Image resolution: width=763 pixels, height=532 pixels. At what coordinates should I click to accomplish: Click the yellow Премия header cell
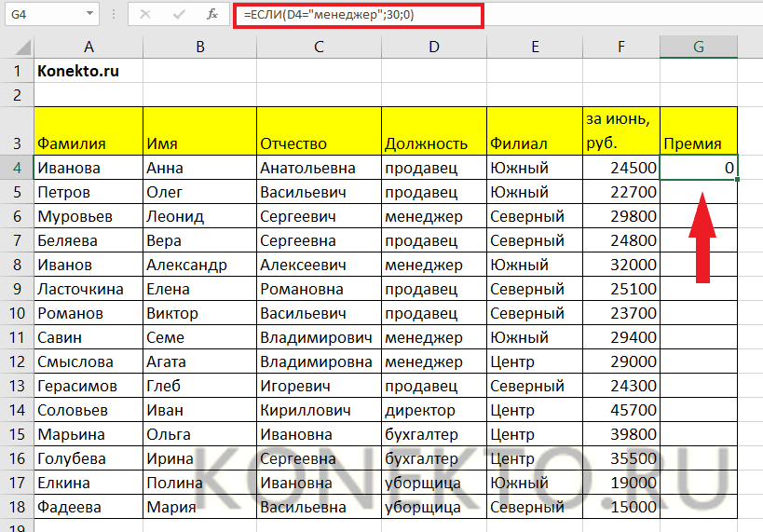(x=698, y=130)
